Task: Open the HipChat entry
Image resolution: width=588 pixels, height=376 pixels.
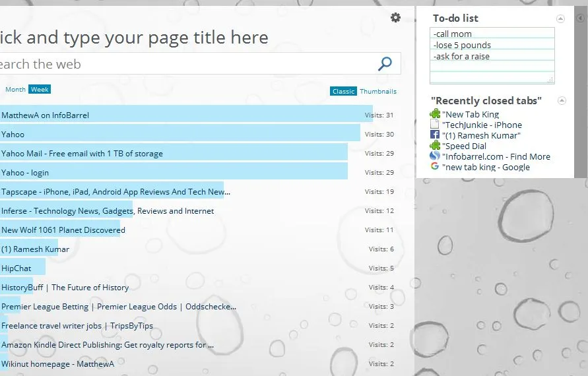Action: tap(16, 268)
